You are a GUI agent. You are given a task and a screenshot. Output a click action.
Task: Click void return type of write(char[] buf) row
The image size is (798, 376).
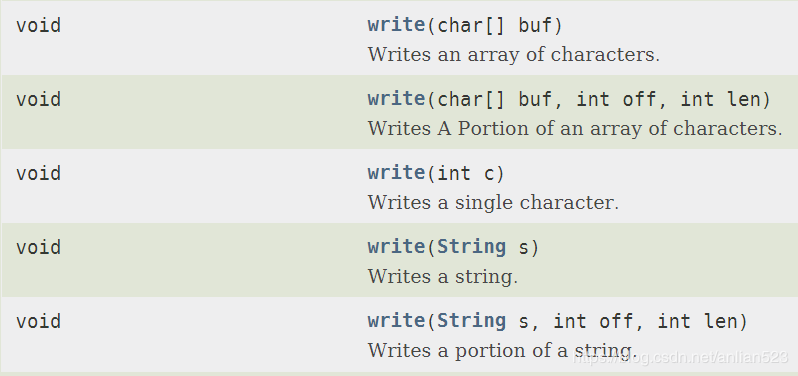click(x=39, y=25)
